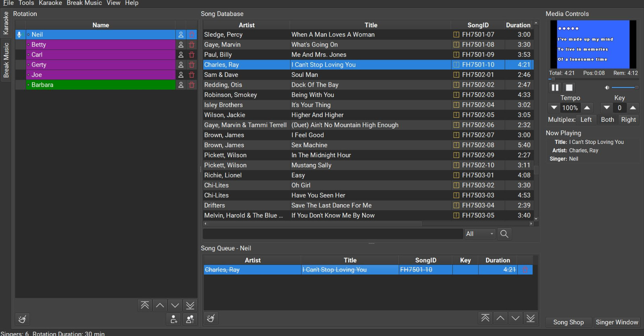Raise the key with the up arrow
This screenshot has width=644, height=336.
point(633,108)
